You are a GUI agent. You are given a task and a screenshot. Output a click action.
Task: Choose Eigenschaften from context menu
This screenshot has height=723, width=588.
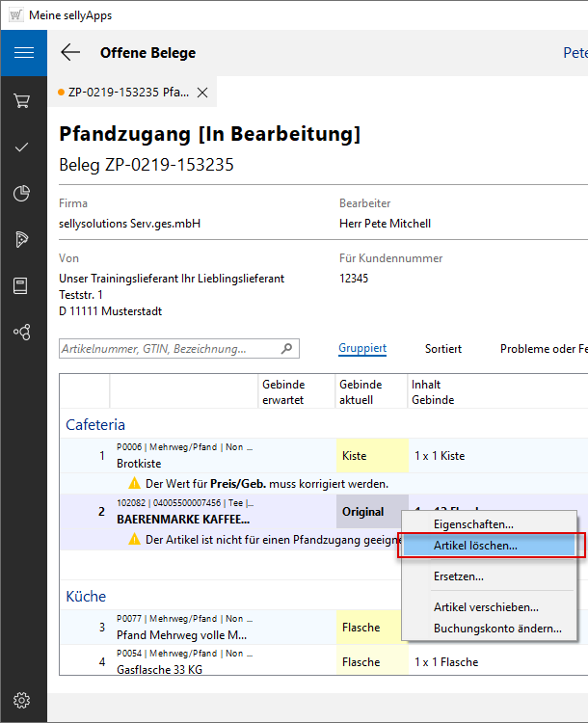(x=473, y=523)
